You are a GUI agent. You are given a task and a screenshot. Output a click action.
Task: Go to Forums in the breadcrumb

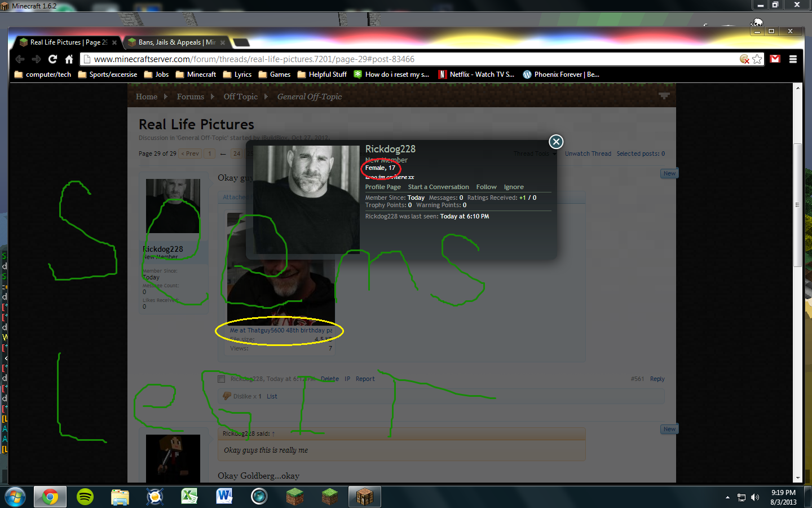click(x=191, y=97)
